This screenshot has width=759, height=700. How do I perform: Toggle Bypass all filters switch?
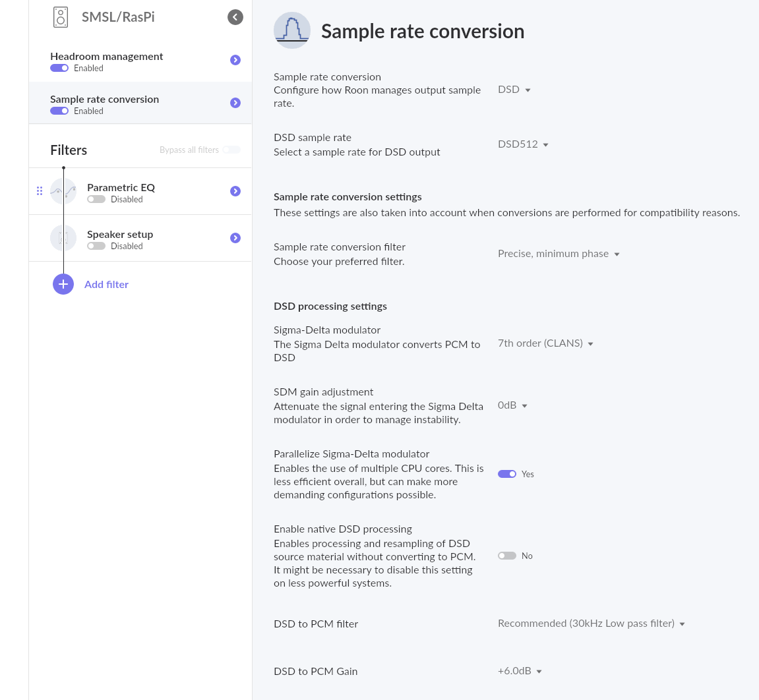232,150
